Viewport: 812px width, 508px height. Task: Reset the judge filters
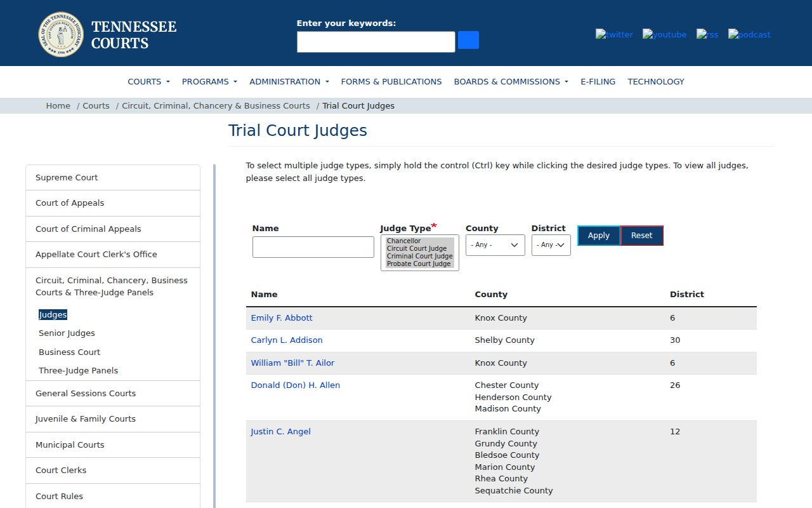click(642, 236)
